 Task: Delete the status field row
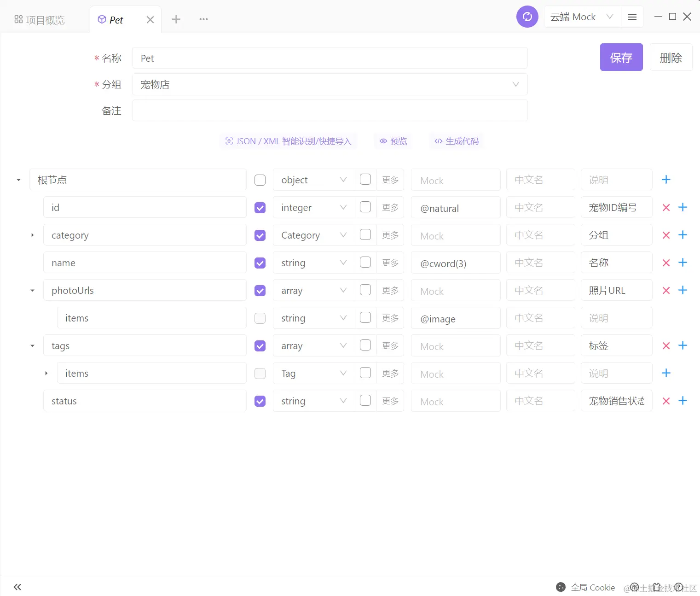(666, 401)
